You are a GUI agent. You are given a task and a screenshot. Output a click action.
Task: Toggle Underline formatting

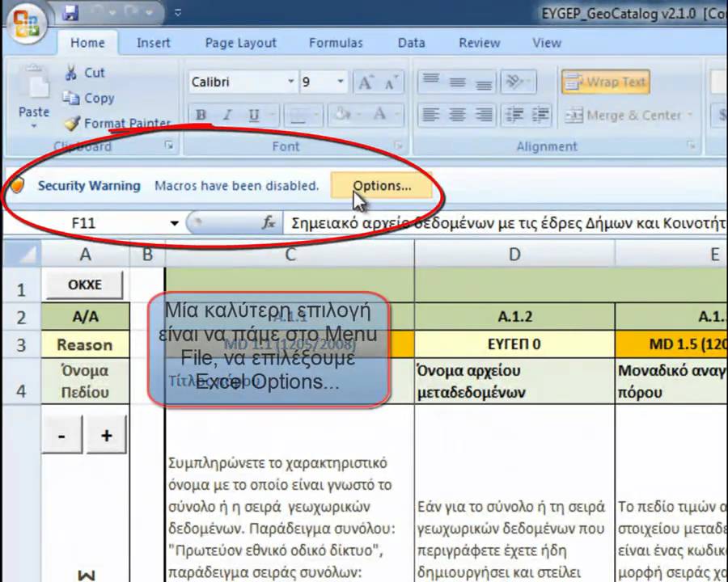(x=253, y=115)
